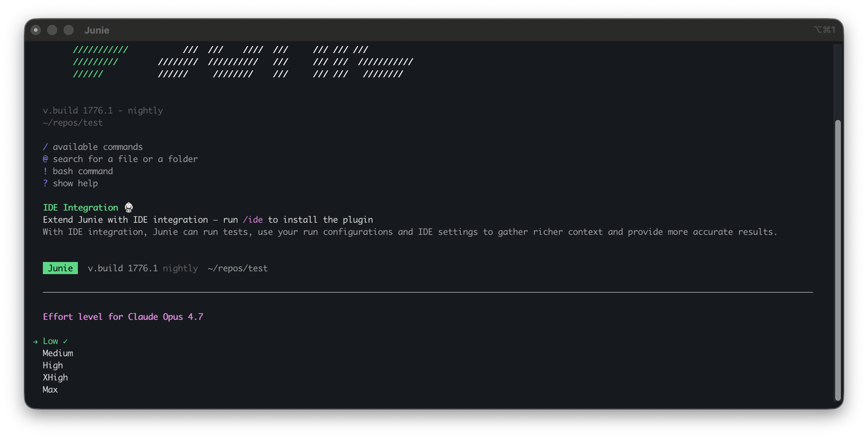The width and height of the screenshot is (868, 439).
Task: Click the gray 'v.build 1776.1 - nightly' line
Action: tap(103, 110)
